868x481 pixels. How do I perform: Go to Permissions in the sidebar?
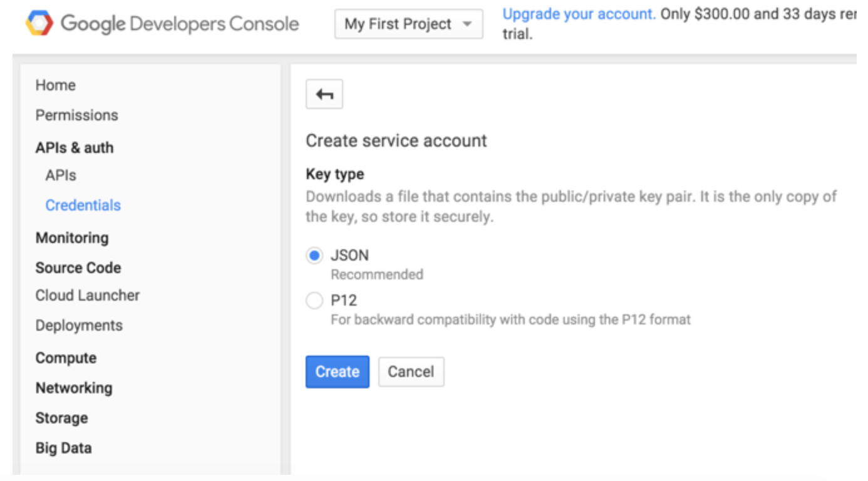tap(77, 115)
